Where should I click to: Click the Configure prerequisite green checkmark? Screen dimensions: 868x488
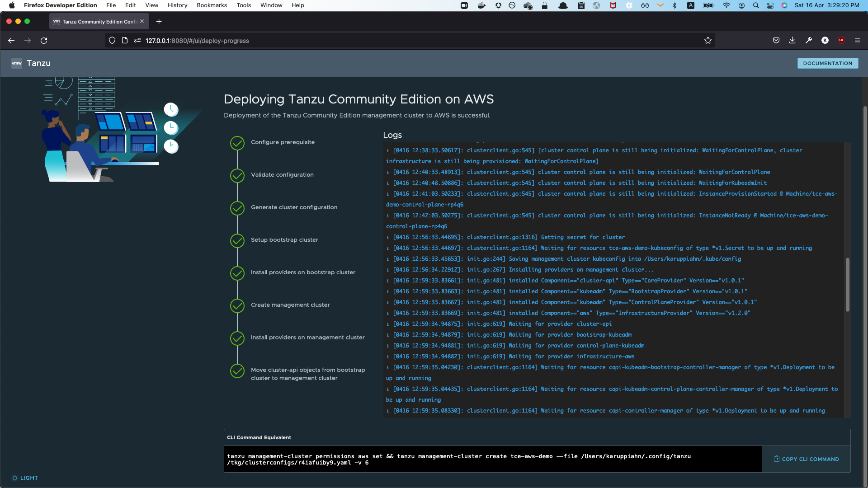click(237, 143)
